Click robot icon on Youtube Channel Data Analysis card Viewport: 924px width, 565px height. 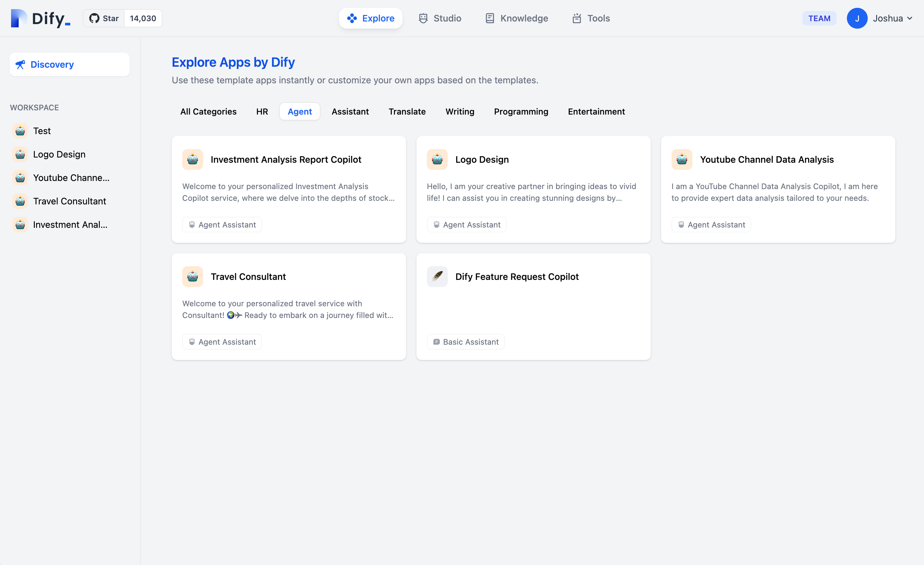681,159
